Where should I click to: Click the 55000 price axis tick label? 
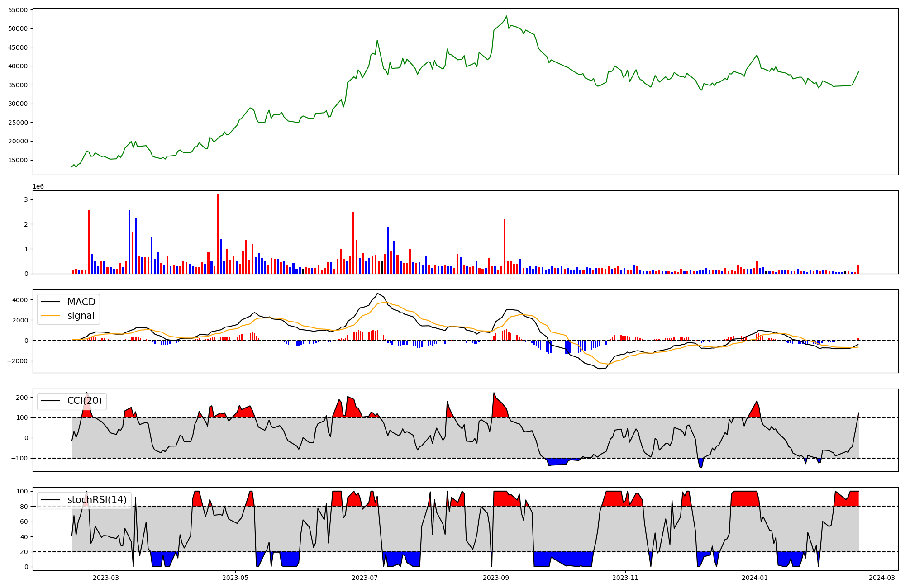pyautogui.click(x=18, y=10)
